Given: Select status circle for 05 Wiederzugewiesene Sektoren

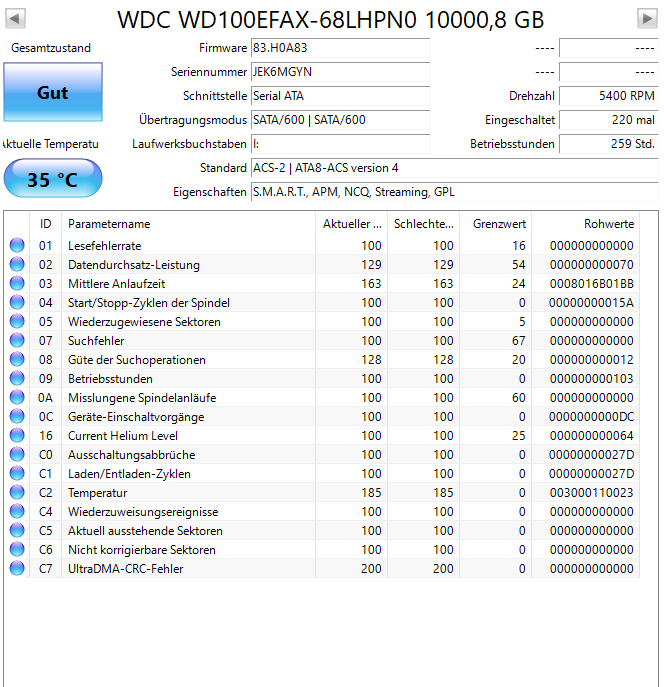Looking at the screenshot, I should click(x=17, y=321).
